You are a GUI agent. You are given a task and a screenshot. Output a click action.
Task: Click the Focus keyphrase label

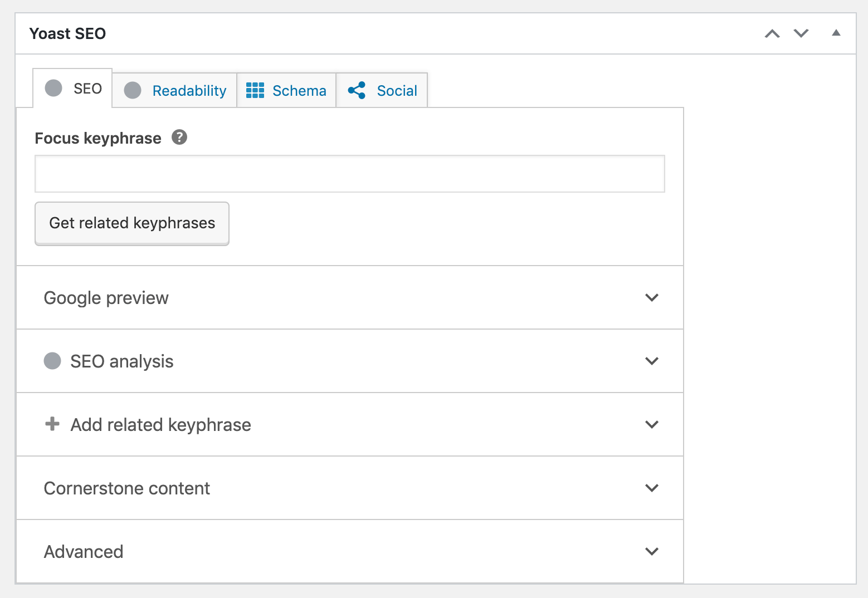coord(98,138)
